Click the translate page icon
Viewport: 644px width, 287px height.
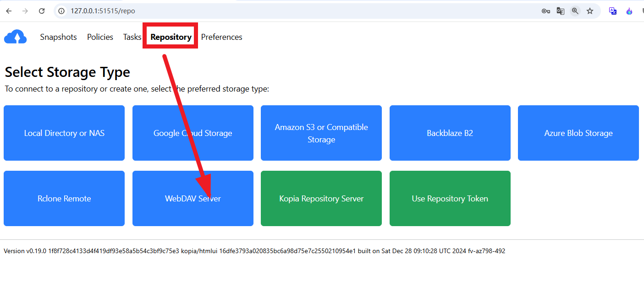560,11
